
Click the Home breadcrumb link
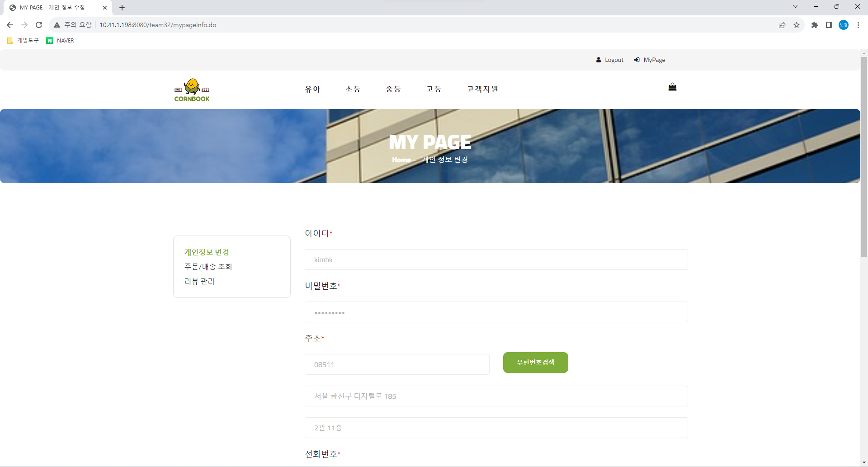[x=401, y=160]
